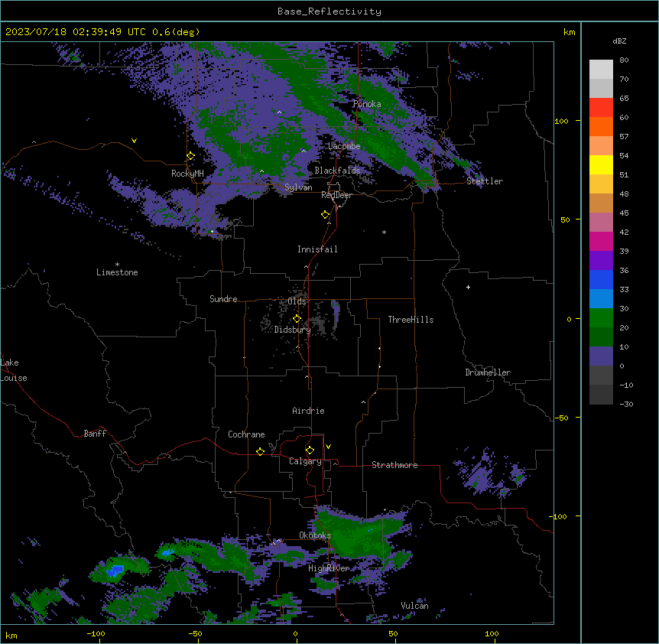Click the yellow V marker northeast of Calgary
Screen dimensions: 659x644
point(328,447)
